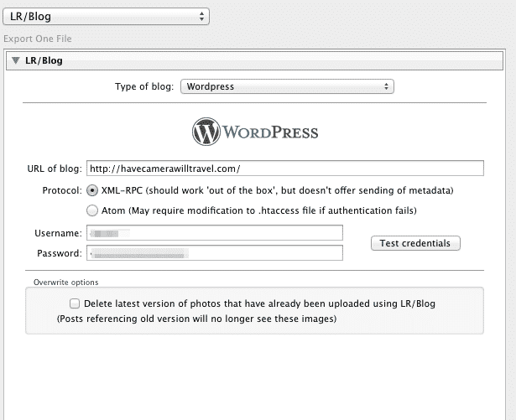
Task: Enable Delete latest version of photos checkbox
Action: coord(75,303)
